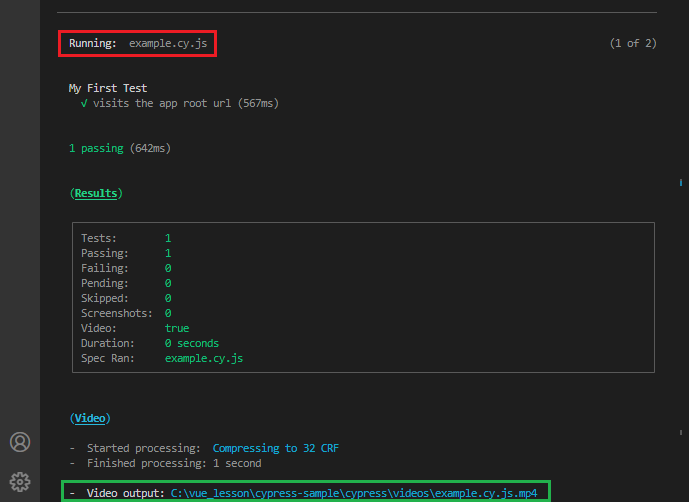Click the underlined Video heading

[x=90, y=418]
